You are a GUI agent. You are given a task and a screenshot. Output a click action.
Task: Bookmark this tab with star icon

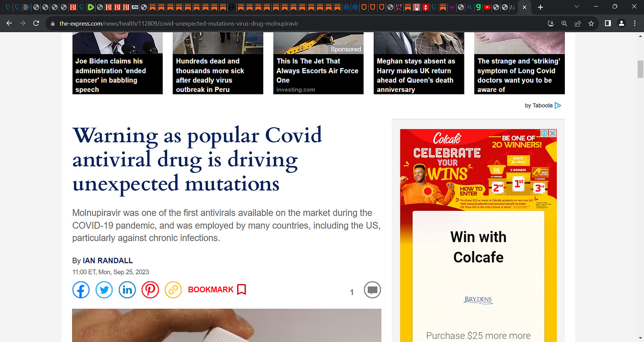click(x=591, y=23)
